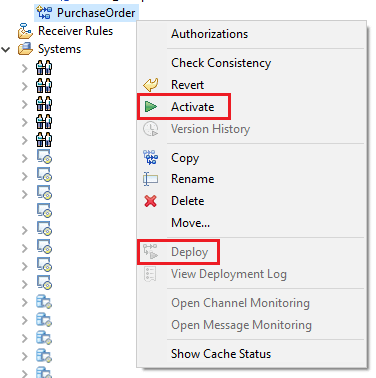Choose Rename from the context menu

click(192, 179)
